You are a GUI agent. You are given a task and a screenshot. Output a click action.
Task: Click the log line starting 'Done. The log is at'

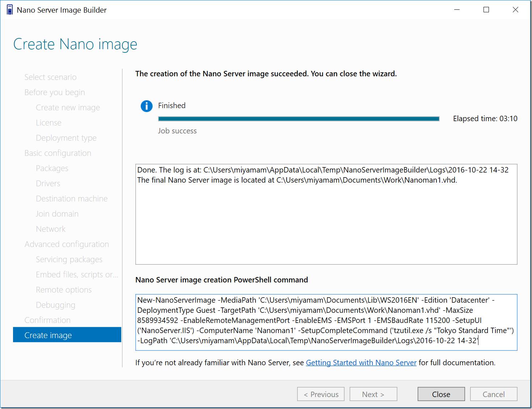pyautogui.click(x=323, y=170)
